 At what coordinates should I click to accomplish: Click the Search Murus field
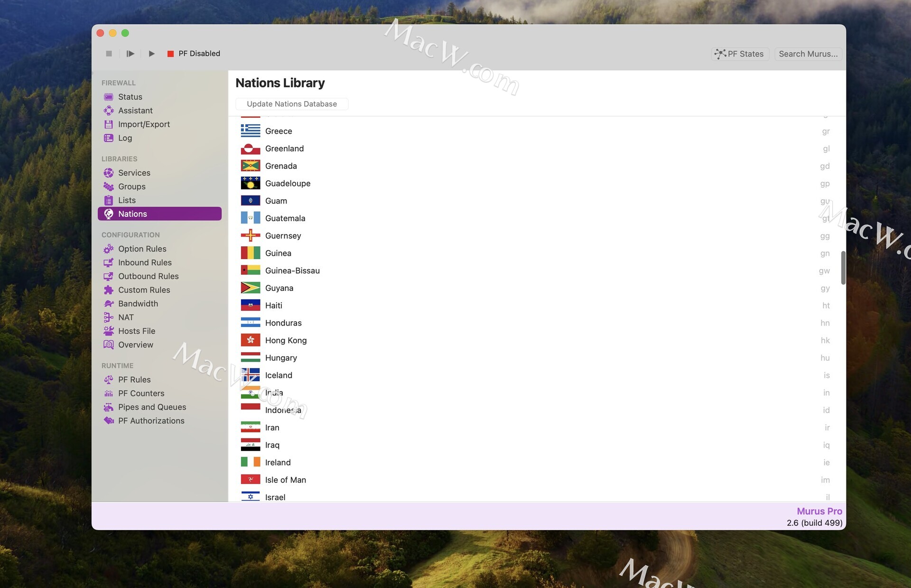808,54
